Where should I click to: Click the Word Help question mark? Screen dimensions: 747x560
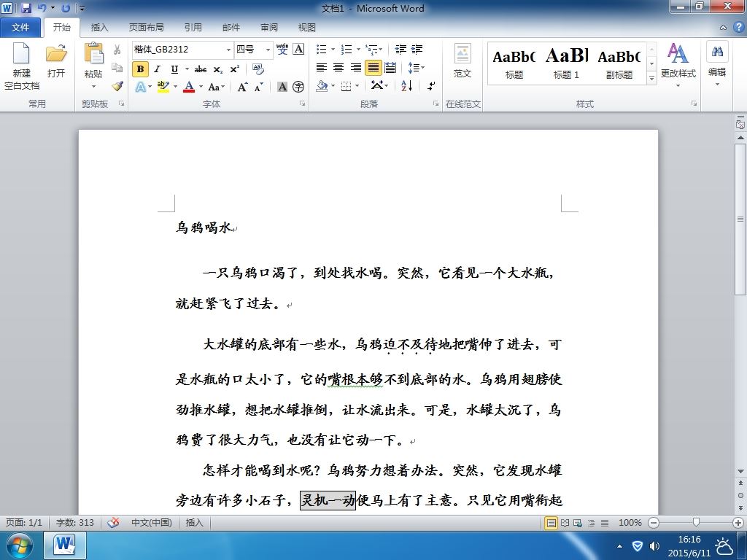738,27
